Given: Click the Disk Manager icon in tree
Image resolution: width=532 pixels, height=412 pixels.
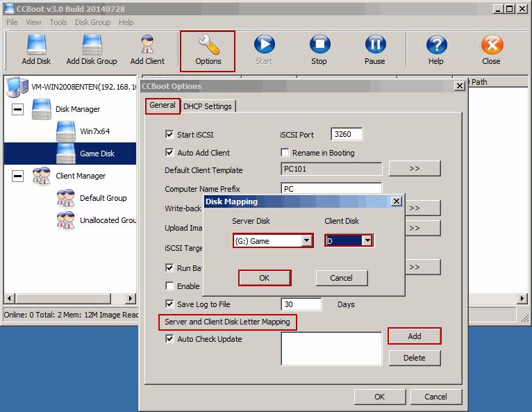Looking at the screenshot, I should pos(42,109).
